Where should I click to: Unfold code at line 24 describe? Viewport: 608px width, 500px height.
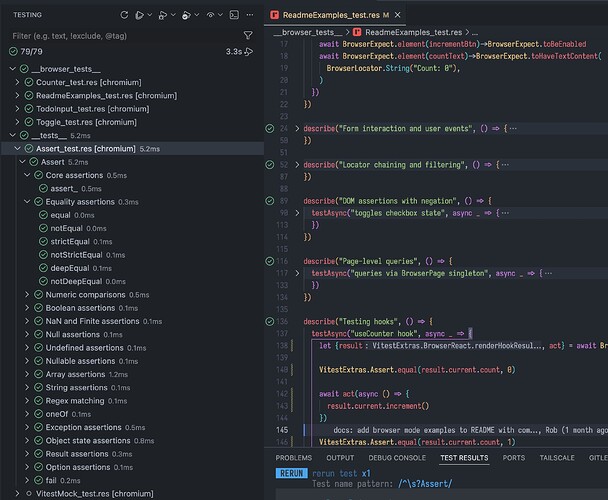pyautogui.click(x=297, y=129)
